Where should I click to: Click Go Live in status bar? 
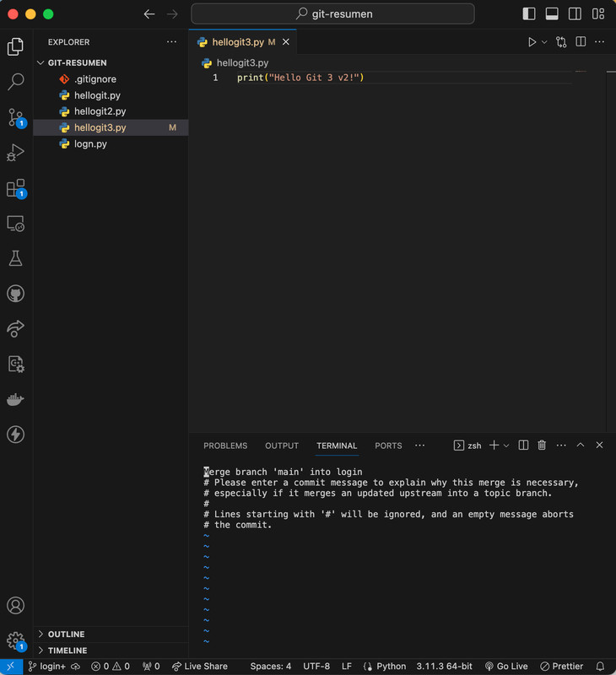pyautogui.click(x=506, y=667)
